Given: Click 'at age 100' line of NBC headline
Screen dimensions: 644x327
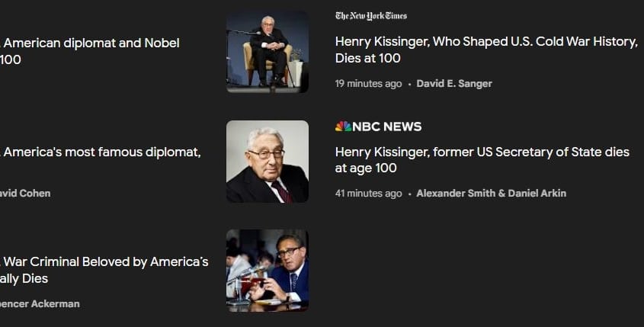Looking at the screenshot, I should (x=366, y=168).
